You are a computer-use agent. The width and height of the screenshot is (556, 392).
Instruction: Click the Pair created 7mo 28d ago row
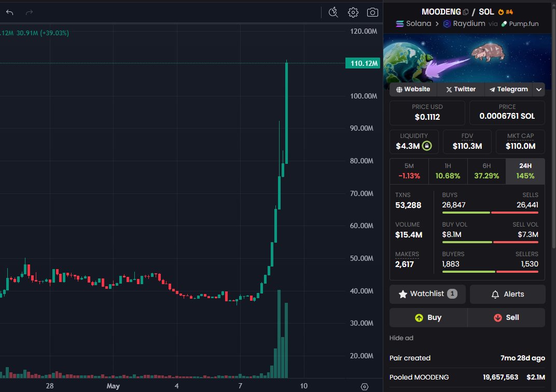[467, 358]
